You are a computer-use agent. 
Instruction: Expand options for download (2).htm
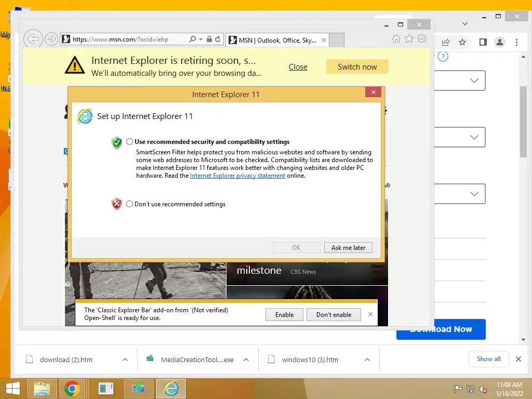[125, 360]
